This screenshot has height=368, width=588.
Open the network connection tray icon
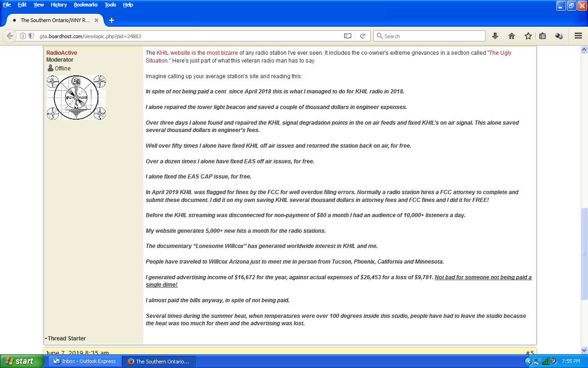537,361
